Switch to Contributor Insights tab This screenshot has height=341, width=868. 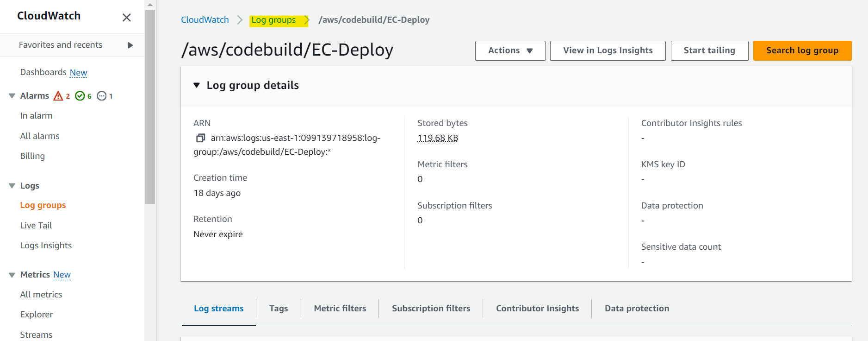point(538,309)
